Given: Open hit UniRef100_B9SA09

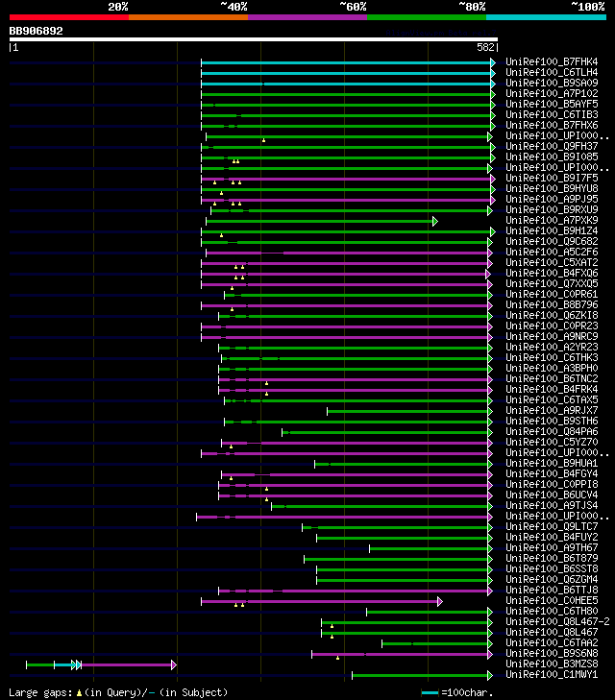Looking at the screenshot, I should pyautogui.click(x=552, y=83).
